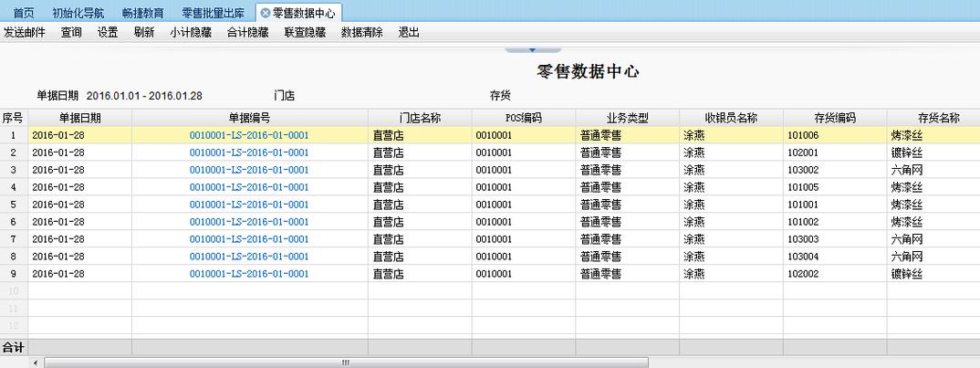Click 涂燕 cashier cell in row 8
The image size is (980, 368).
(x=731, y=257)
